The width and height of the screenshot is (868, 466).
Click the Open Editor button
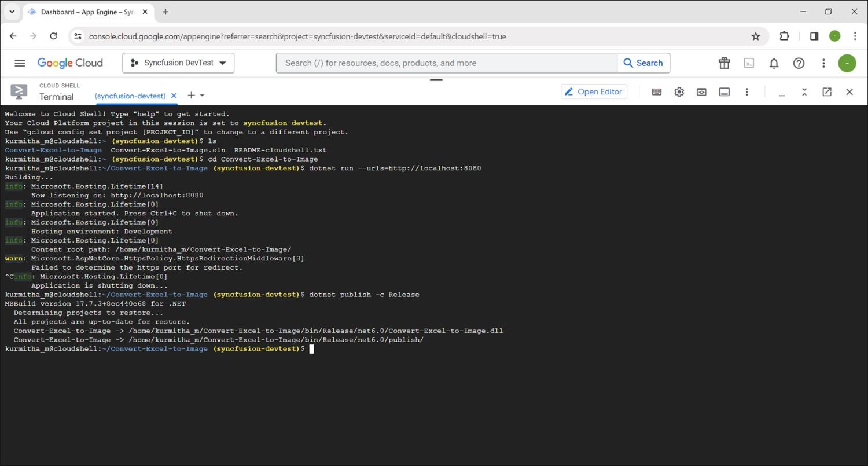[594, 91]
